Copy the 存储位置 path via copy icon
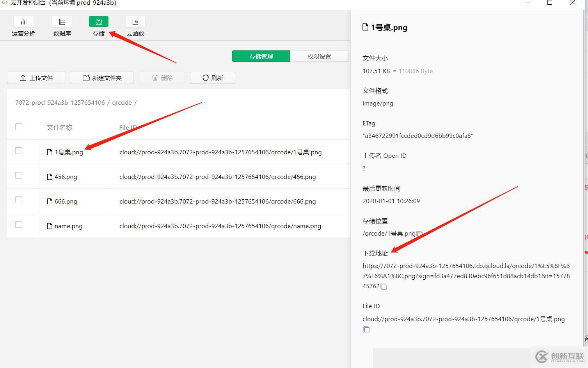 (x=419, y=234)
